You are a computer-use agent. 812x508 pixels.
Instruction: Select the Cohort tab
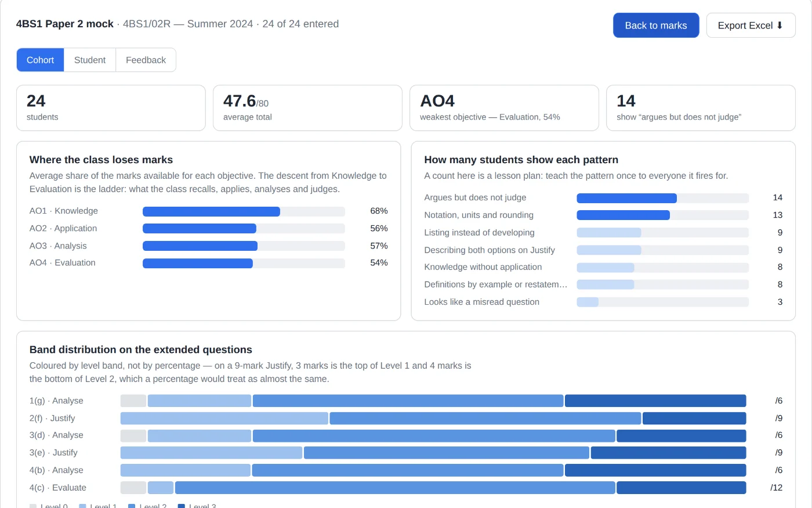click(40, 60)
